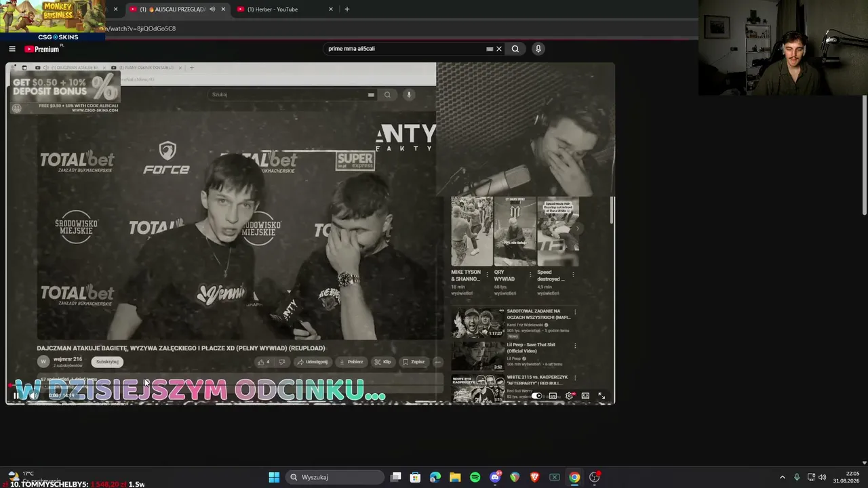Enter fullscreen in the video player
The width and height of the screenshot is (868, 488).
[601, 396]
